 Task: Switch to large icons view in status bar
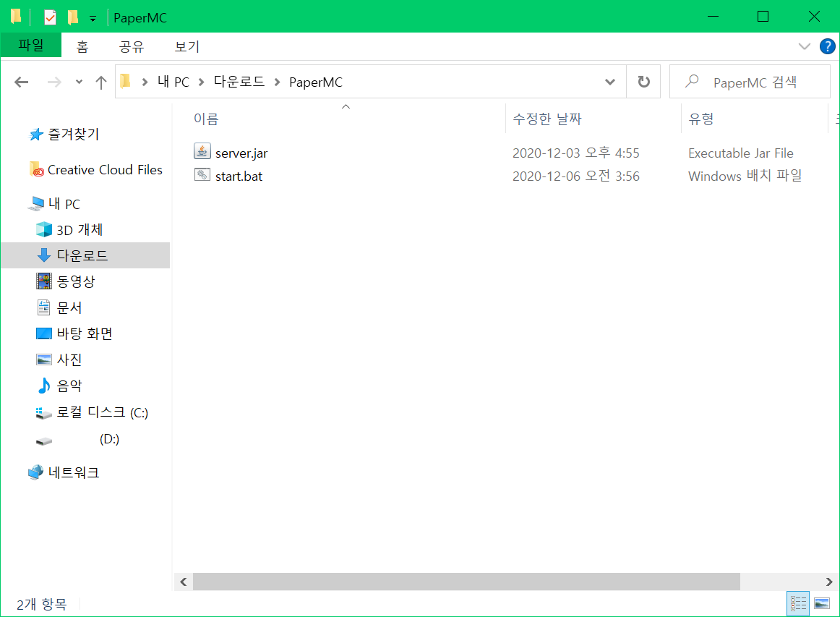822,603
